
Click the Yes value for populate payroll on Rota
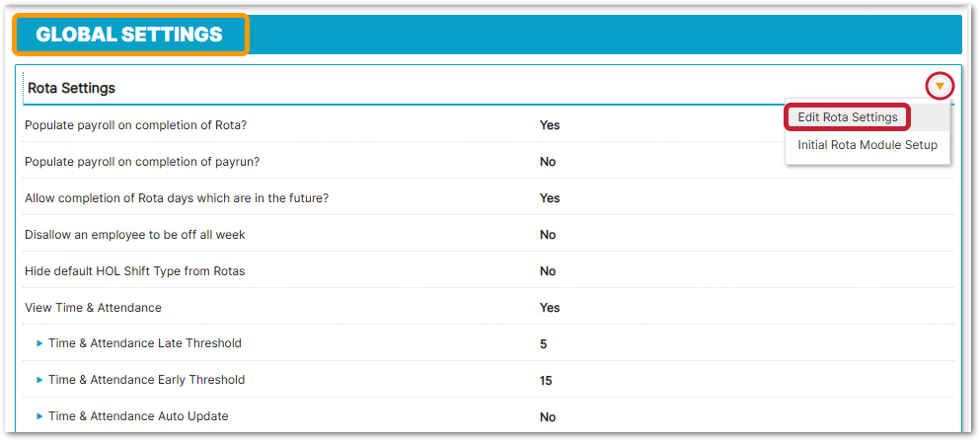pos(550,125)
